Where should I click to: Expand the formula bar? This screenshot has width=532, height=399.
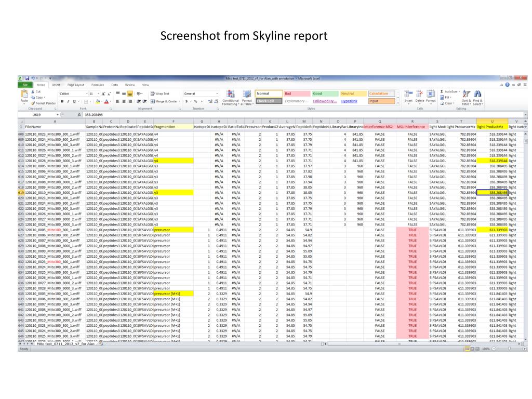click(x=525, y=115)
